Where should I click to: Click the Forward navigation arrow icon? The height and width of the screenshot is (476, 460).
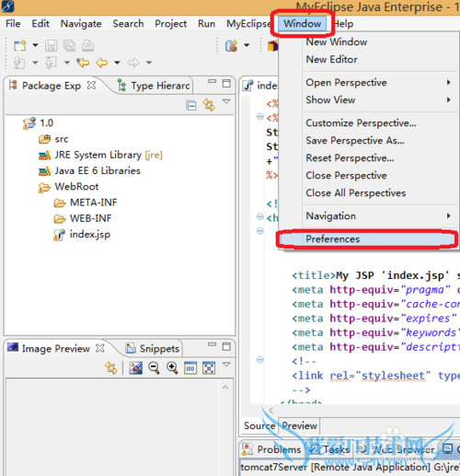pyautogui.click(x=133, y=63)
